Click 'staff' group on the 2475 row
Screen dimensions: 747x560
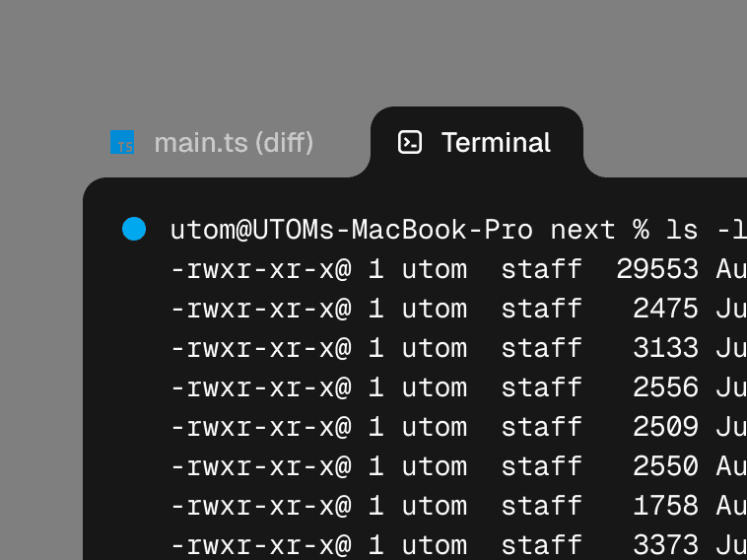tap(541, 309)
